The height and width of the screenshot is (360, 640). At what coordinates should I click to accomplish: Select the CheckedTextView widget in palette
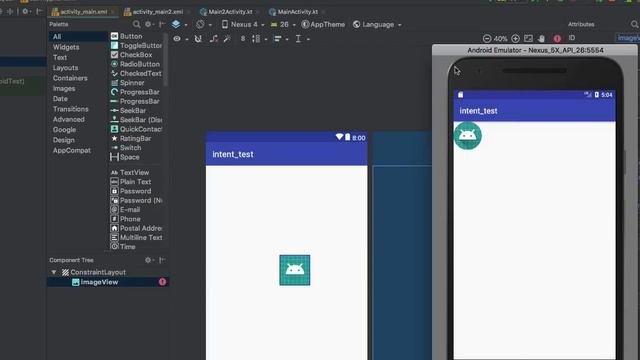click(136, 73)
